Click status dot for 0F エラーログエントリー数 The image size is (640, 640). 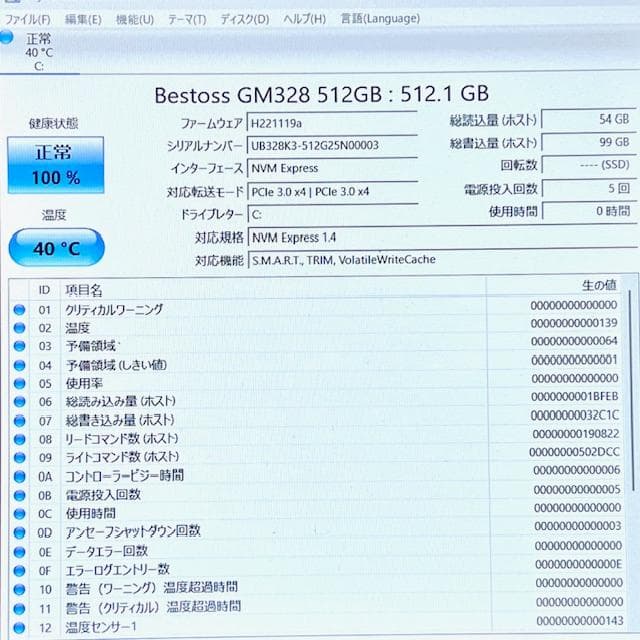point(19,571)
